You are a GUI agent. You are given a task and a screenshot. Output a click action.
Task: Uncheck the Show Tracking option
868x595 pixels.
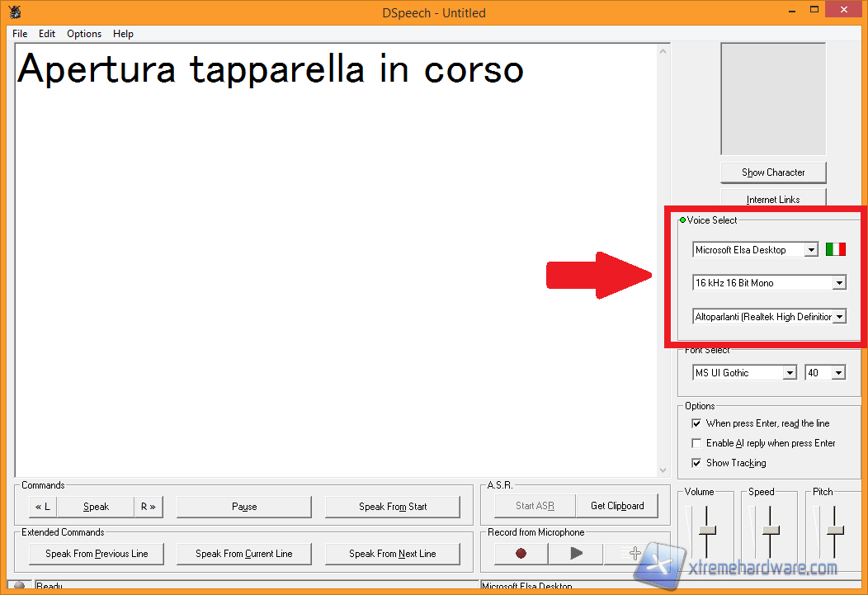point(696,463)
